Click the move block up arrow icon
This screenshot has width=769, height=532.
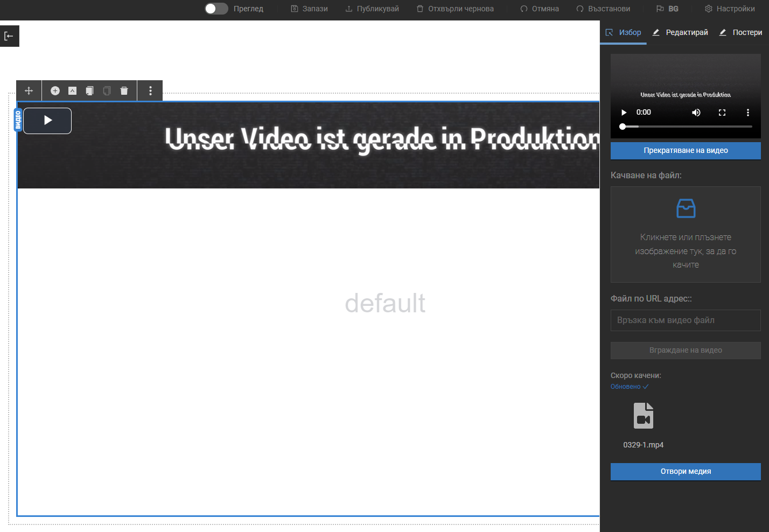click(x=72, y=91)
